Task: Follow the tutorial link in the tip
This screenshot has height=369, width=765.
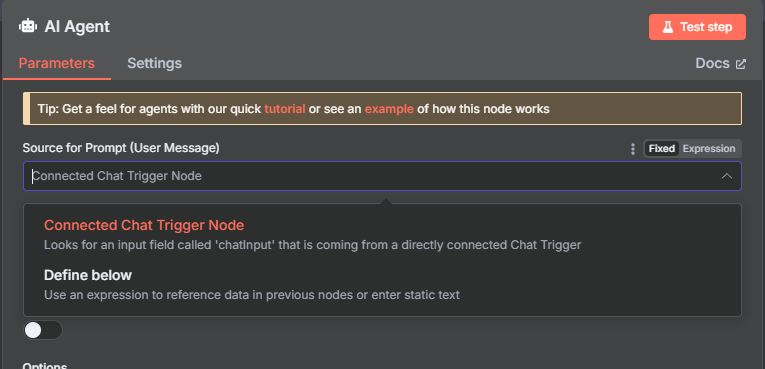Action: (285, 109)
